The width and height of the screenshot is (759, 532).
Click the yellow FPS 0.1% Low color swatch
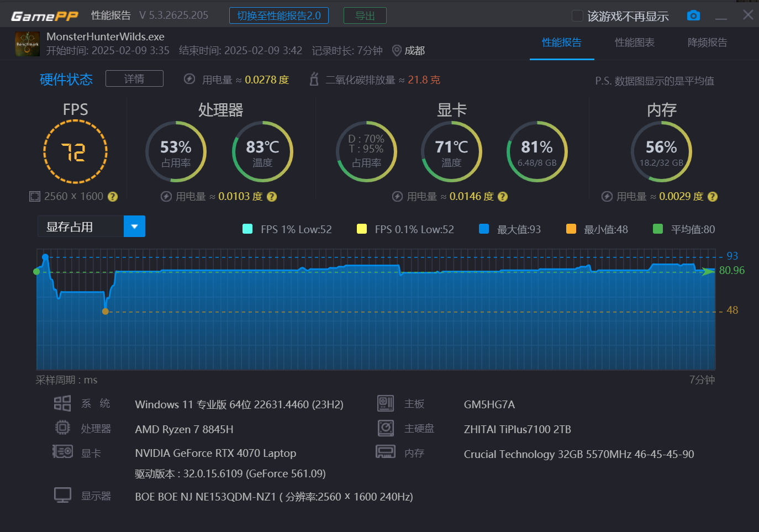(x=361, y=229)
